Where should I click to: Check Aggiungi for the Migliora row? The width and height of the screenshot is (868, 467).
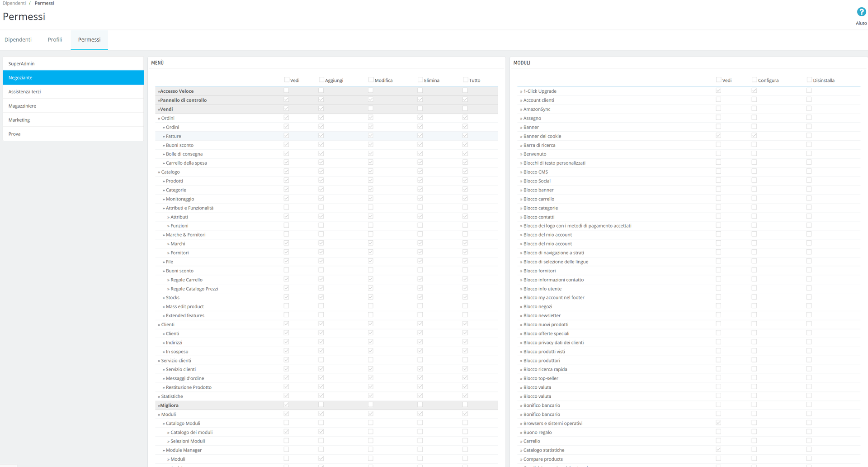coord(321,405)
